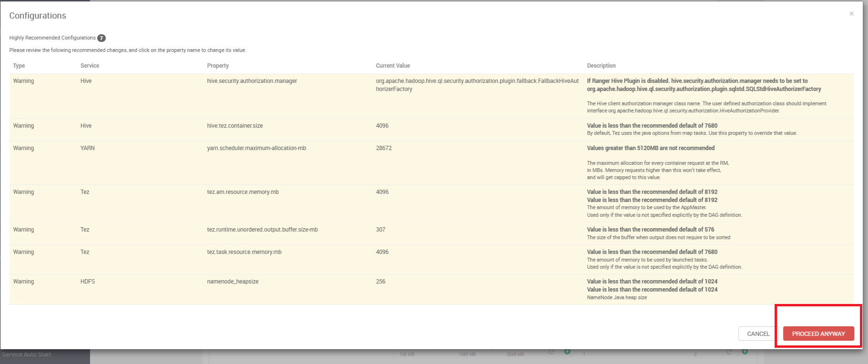Select the YARN service cell
The height and width of the screenshot is (364, 868).
click(88, 148)
